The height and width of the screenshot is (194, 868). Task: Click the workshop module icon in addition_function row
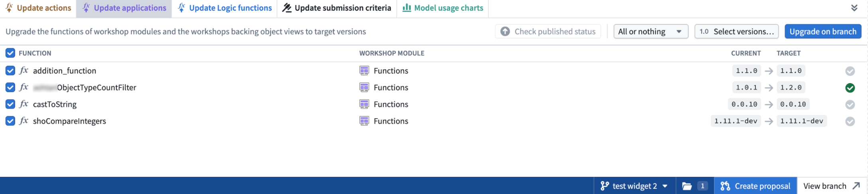[364, 71]
